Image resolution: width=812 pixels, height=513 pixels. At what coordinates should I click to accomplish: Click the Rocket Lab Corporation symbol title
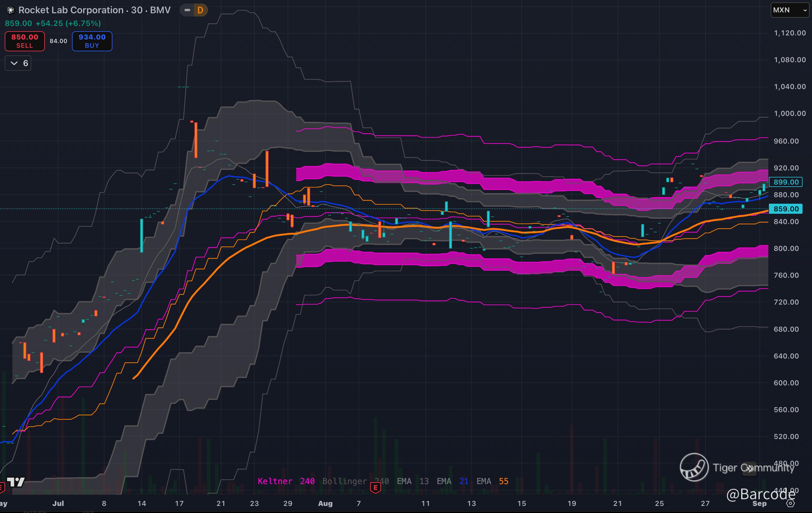point(71,10)
